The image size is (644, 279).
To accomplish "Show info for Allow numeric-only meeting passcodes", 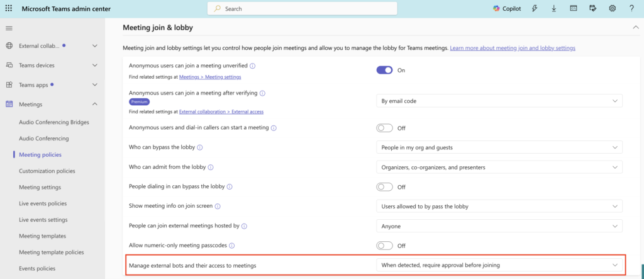I will pos(231,245).
